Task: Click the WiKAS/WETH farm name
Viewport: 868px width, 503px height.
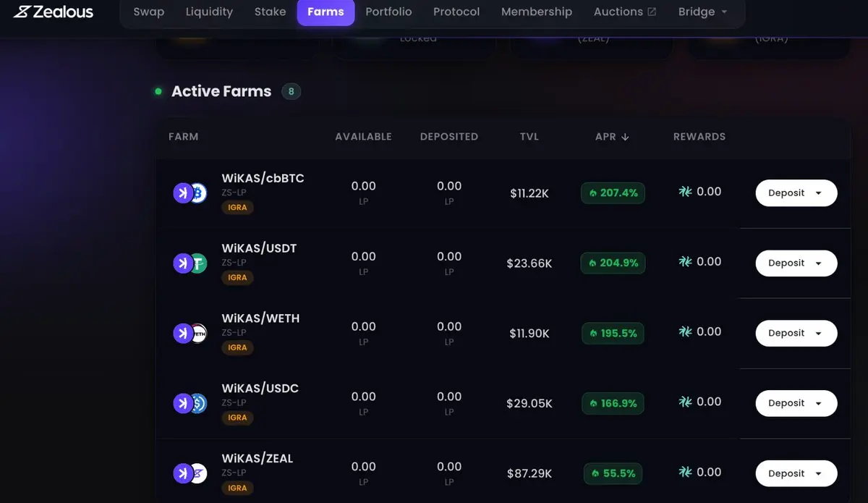Action: coord(260,319)
